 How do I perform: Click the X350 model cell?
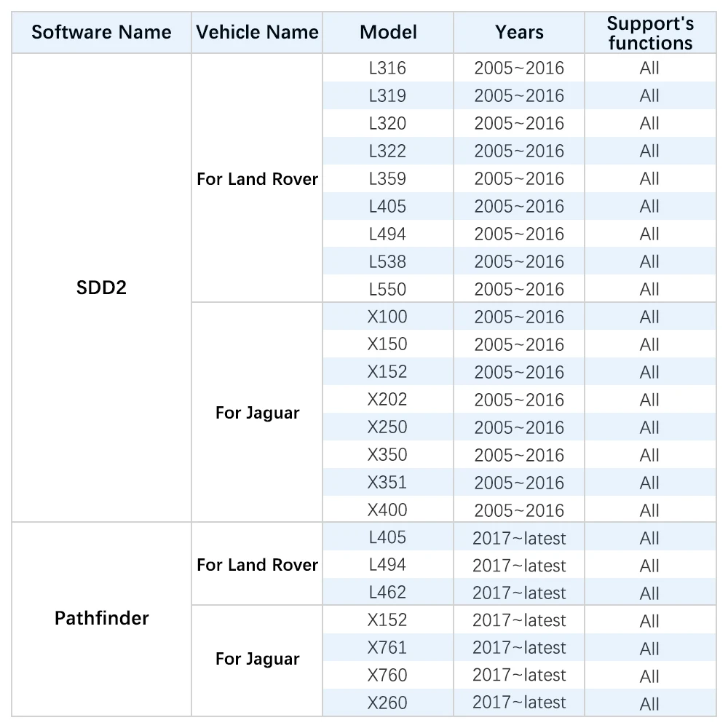point(388,454)
